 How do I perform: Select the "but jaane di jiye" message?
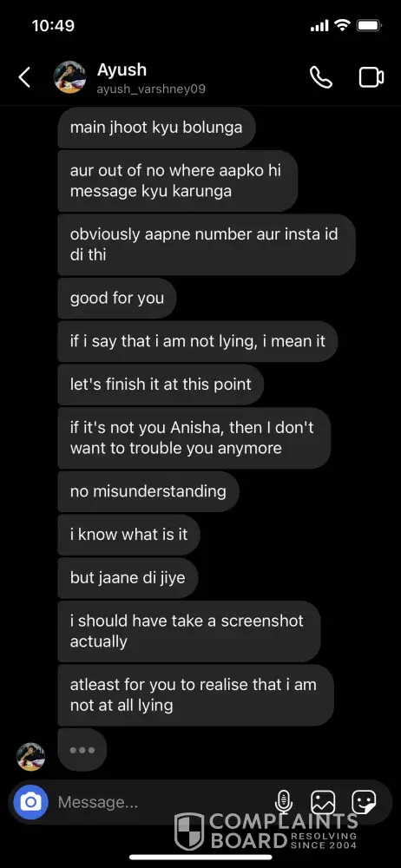(128, 578)
